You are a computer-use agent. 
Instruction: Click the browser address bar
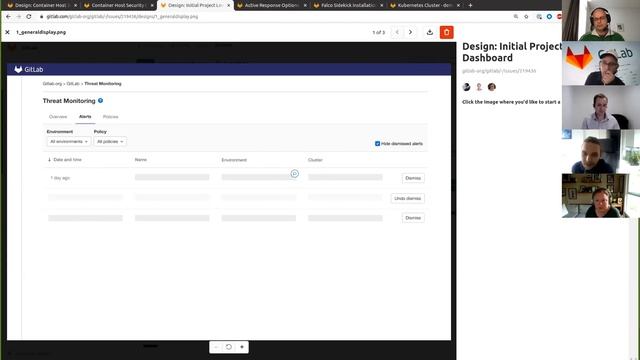click(273, 16)
